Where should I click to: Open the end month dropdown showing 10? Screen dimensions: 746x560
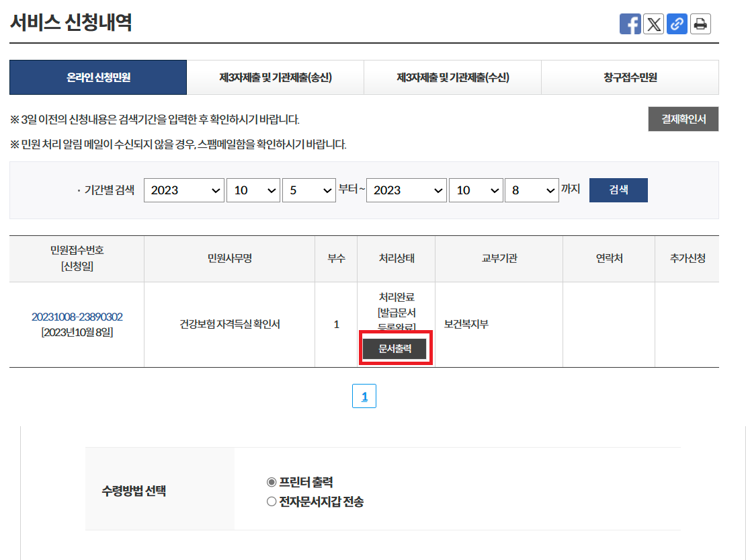[476, 190]
